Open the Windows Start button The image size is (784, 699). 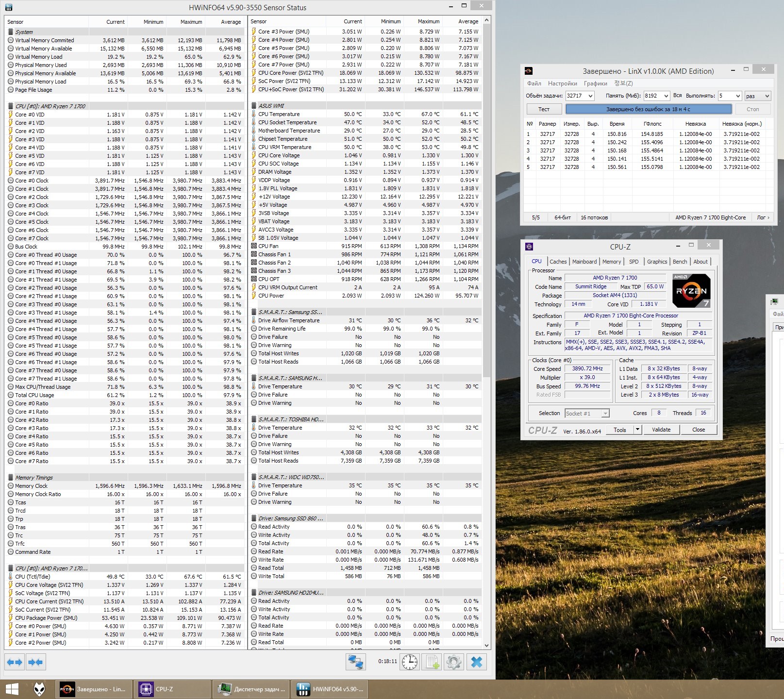point(12,689)
